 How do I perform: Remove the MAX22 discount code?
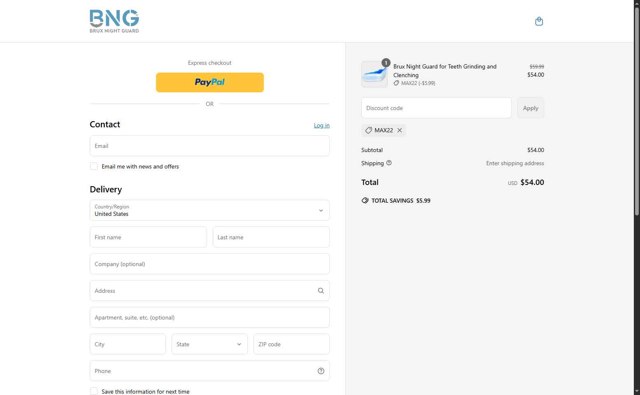[400, 130]
